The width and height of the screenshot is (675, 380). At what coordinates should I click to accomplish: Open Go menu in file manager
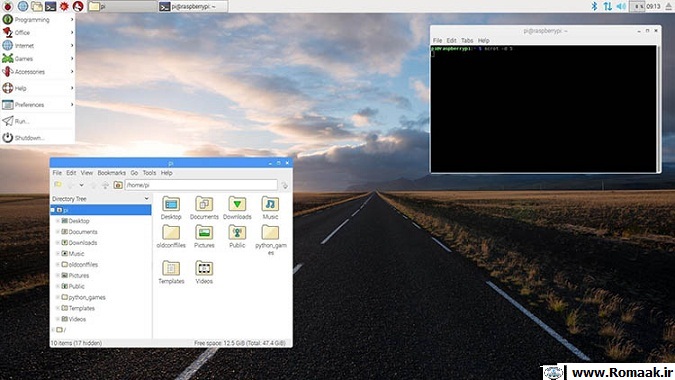point(134,173)
